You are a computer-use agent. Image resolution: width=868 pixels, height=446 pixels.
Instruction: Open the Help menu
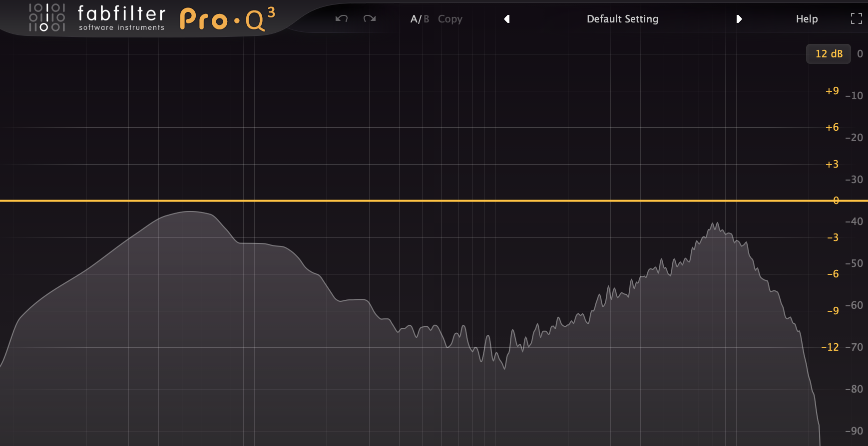(807, 19)
